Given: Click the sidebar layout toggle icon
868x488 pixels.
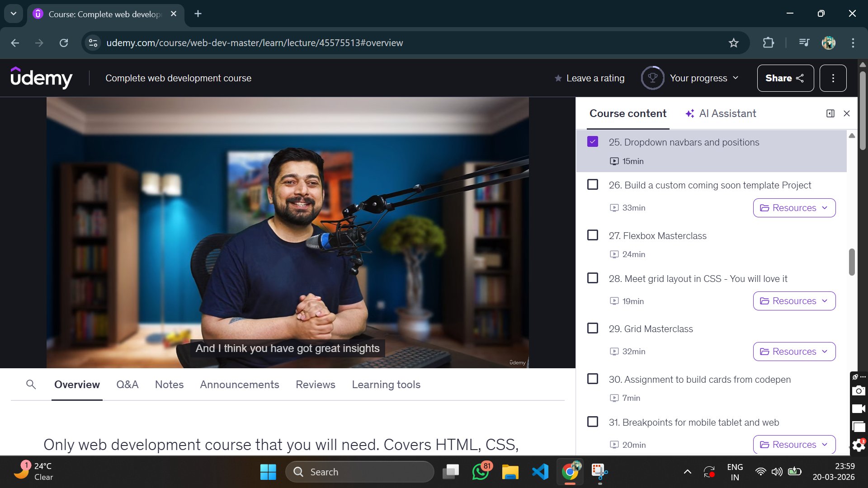Looking at the screenshot, I should [x=830, y=113].
